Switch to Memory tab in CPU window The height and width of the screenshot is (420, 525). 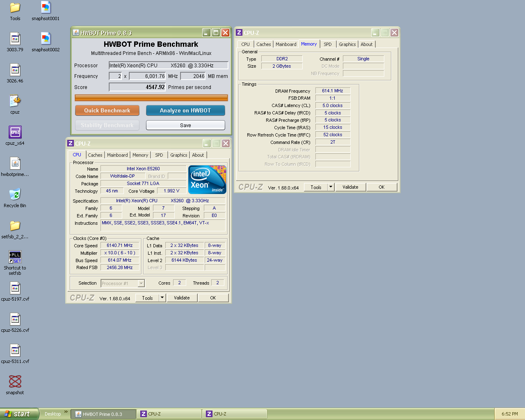[140, 155]
